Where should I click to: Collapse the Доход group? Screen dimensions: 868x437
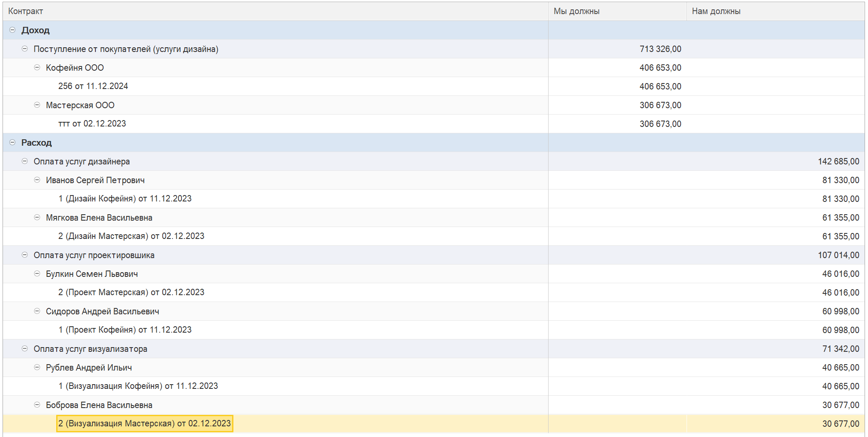point(12,30)
